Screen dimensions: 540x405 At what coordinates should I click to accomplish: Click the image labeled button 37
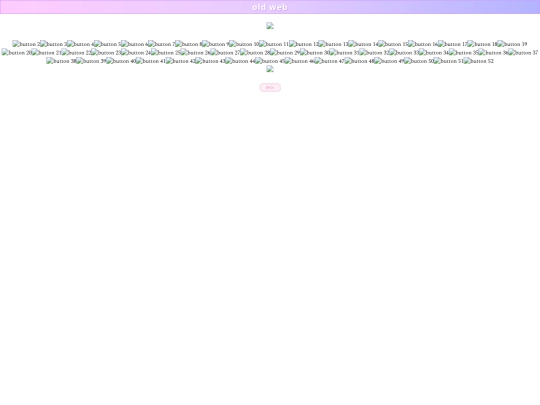point(523,53)
